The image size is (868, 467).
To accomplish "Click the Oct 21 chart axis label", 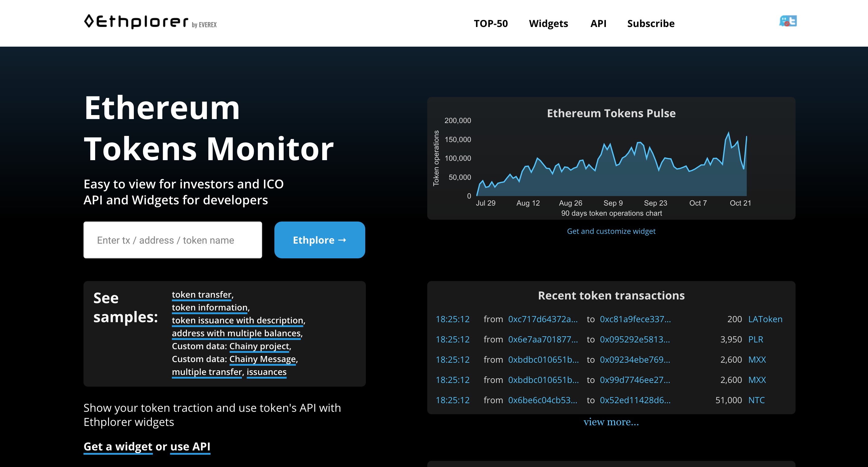I will (x=740, y=203).
